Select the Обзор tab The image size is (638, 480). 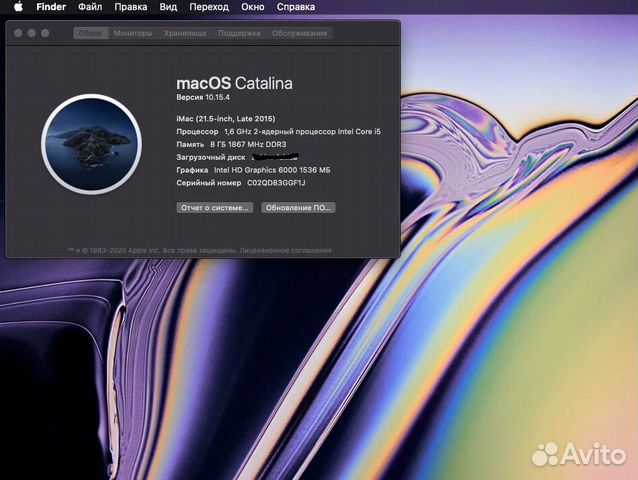91,33
